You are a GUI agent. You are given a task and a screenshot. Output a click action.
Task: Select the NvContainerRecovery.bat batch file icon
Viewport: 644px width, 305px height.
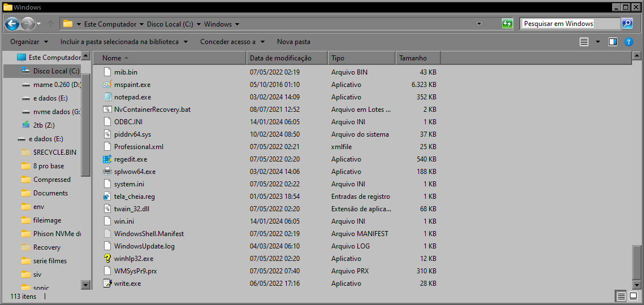click(107, 110)
